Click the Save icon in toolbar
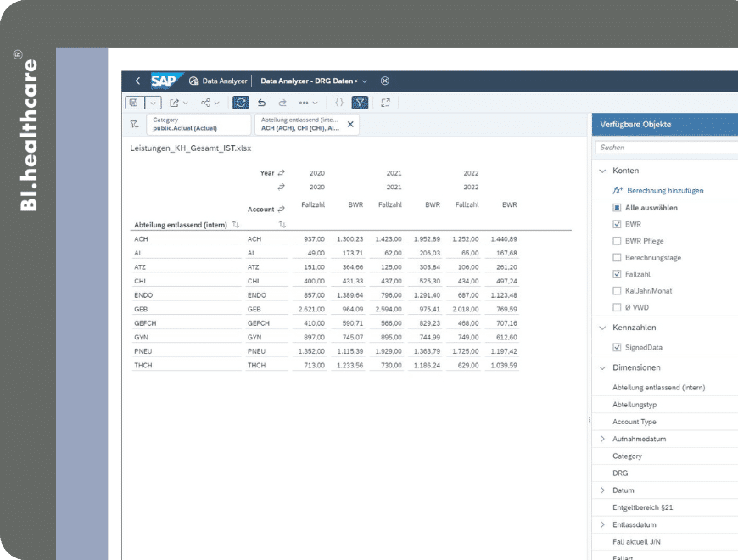 134,103
